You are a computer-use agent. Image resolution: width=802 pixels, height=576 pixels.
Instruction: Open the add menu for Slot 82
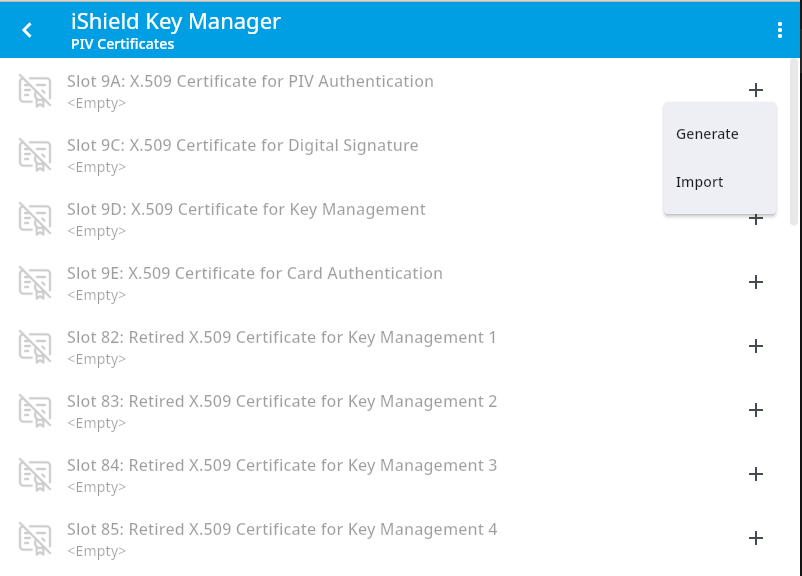tap(756, 346)
